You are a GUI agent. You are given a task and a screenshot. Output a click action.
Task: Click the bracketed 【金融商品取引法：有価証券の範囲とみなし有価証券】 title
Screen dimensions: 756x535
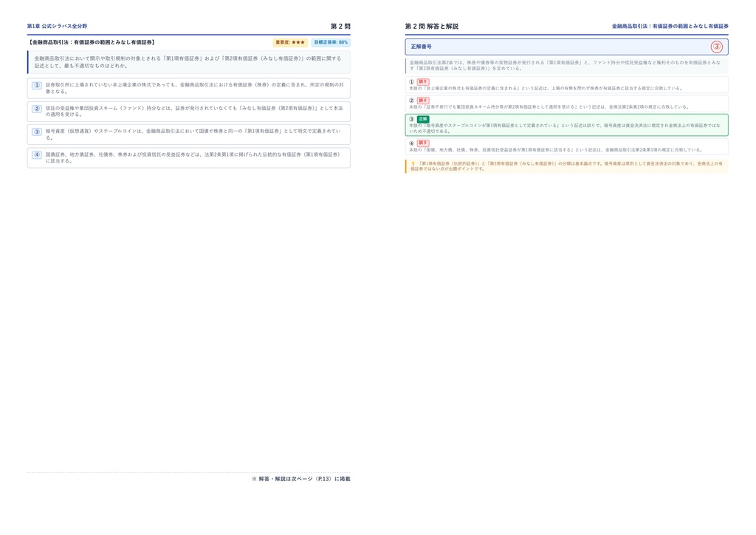[92, 42]
